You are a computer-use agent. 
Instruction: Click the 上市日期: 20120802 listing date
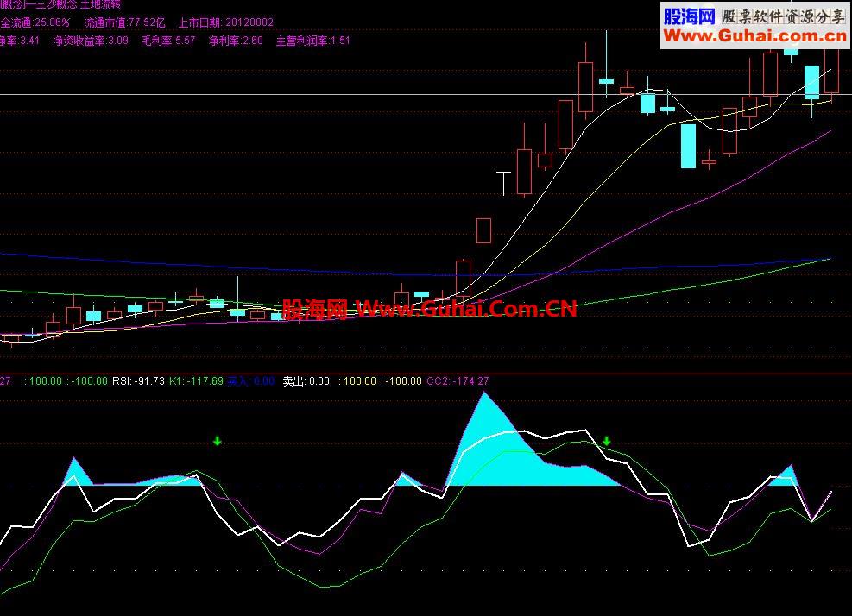[226, 22]
